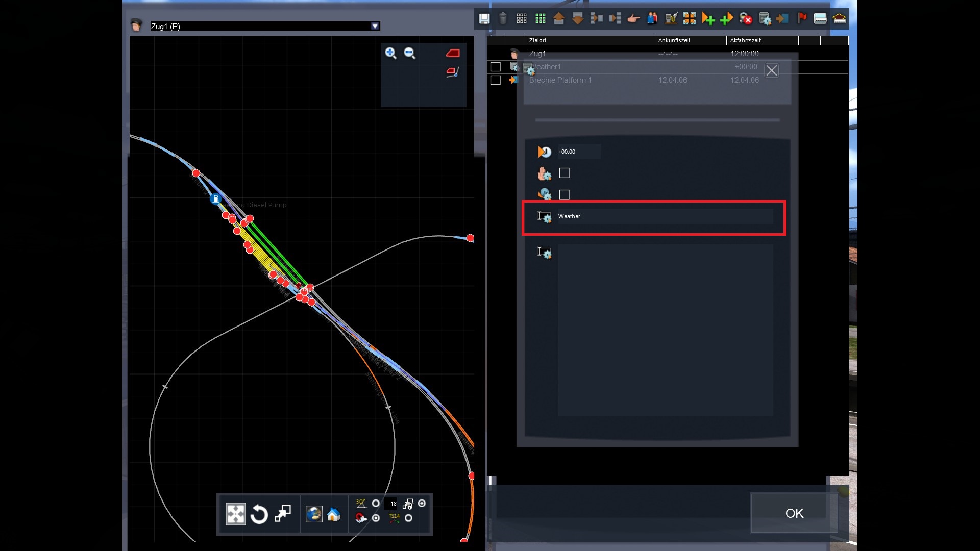The image size is (980, 551).
Task: Toggle the TS14 radio button
Action: coord(408,518)
